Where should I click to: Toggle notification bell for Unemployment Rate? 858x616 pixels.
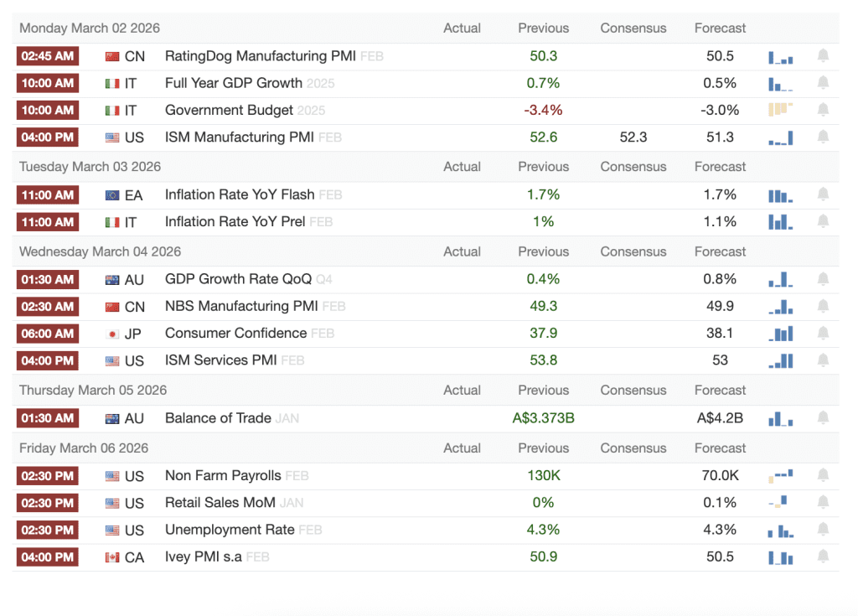click(x=823, y=529)
